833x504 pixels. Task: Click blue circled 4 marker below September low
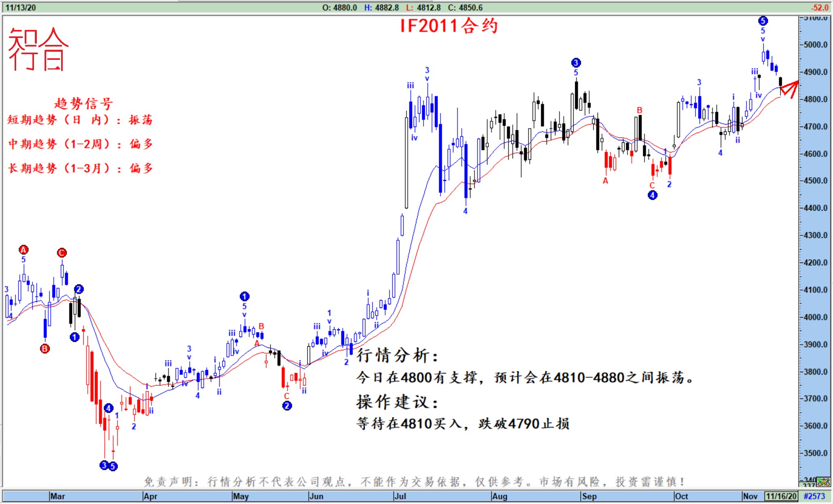(652, 195)
